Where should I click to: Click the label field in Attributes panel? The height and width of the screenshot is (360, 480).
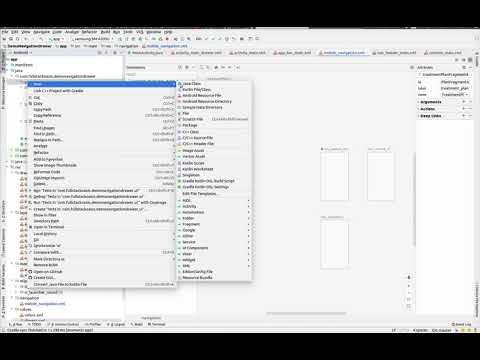click(455, 88)
